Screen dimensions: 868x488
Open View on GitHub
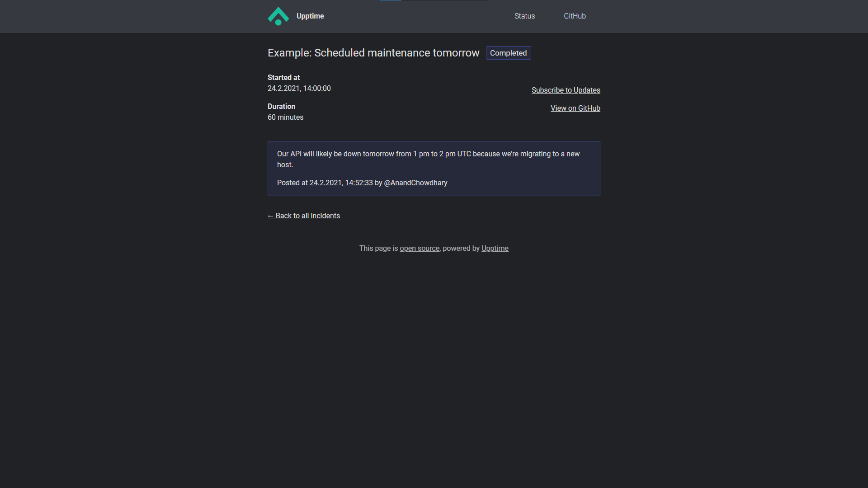pyautogui.click(x=575, y=108)
